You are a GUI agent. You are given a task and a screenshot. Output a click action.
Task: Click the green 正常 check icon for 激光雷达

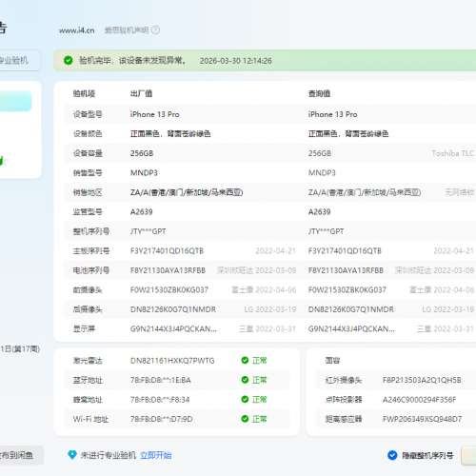click(x=245, y=361)
